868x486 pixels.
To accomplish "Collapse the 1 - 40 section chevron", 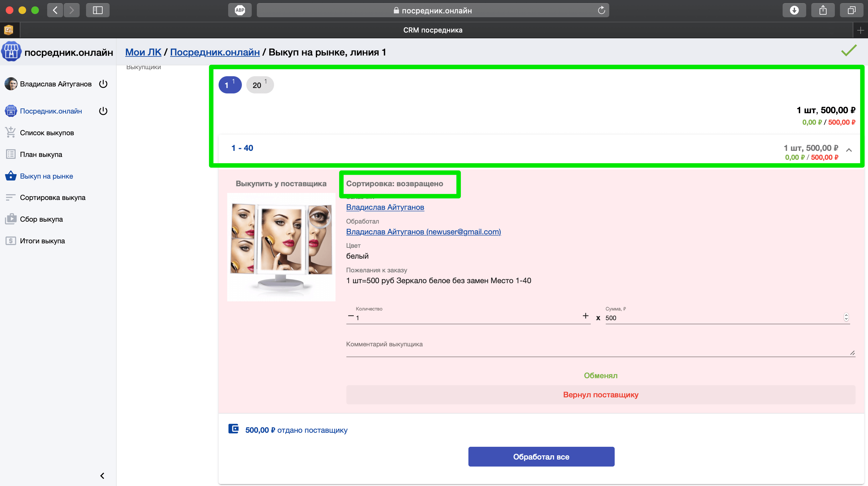I will [x=849, y=150].
